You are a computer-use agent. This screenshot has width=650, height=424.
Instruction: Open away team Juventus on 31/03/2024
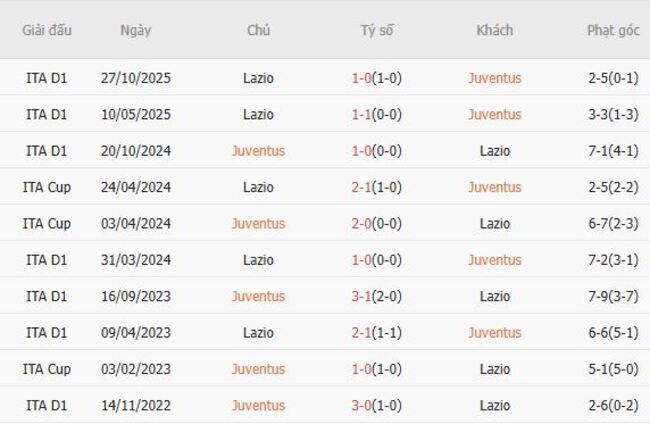(x=494, y=260)
